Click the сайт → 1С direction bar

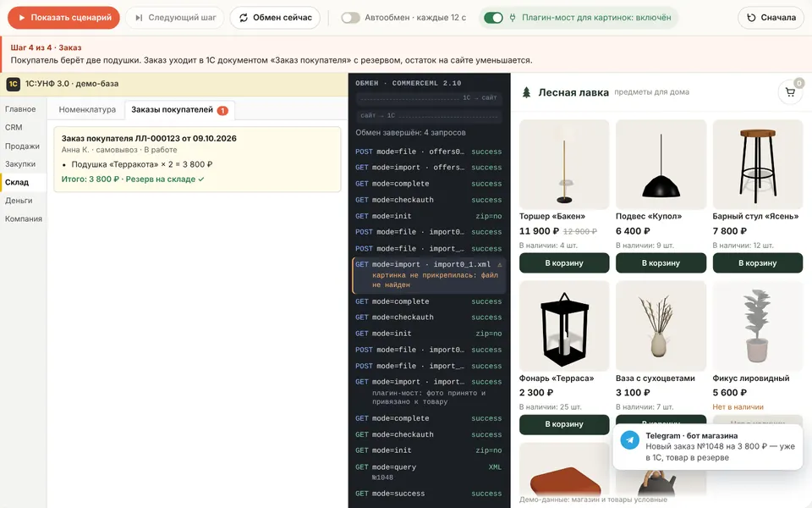(x=428, y=116)
